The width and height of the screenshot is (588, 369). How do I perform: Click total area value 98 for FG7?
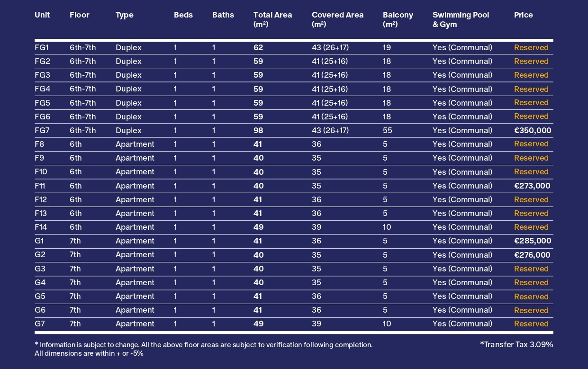pos(258,130)
